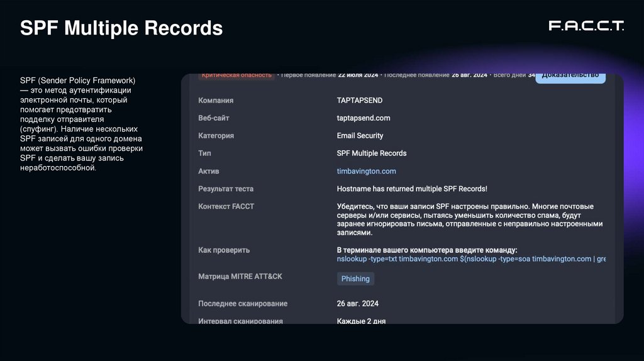Screen dimensions: 644x361
Task: Click 'Hostname has returned multiple SPF Records!' text
Action: pyautogui.click(x=412, y=189)
